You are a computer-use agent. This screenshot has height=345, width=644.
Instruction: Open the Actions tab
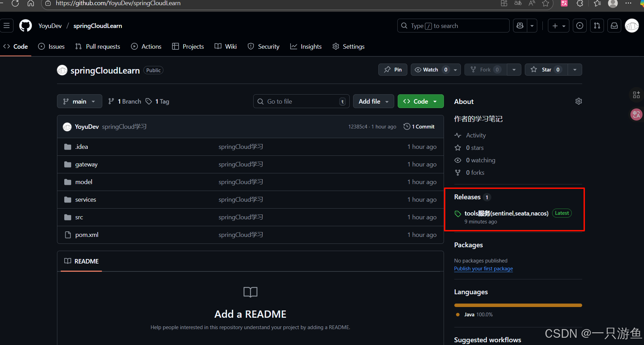[x=146, y=47]
